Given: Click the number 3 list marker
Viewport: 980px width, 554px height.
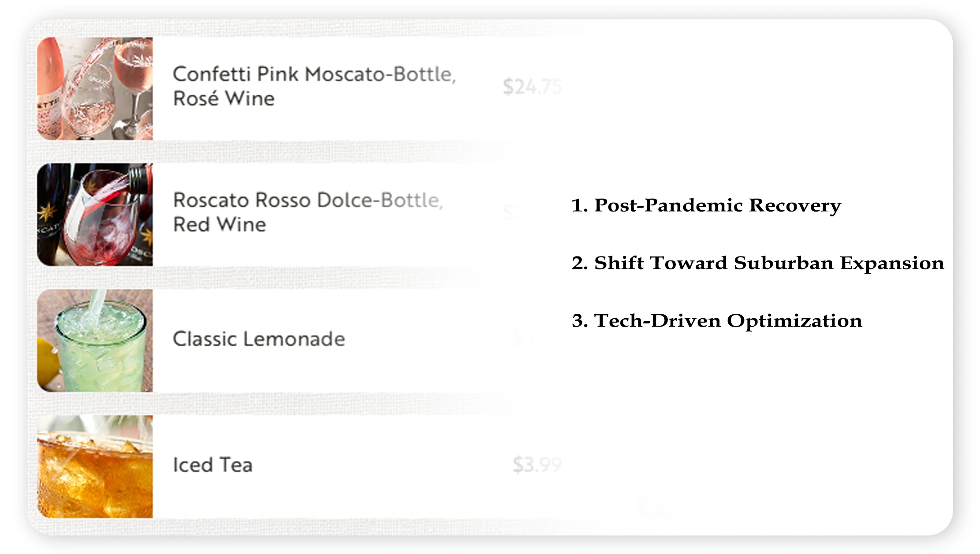Looking at the screenshot, I should pyautogui.click(x=579, y=321).
